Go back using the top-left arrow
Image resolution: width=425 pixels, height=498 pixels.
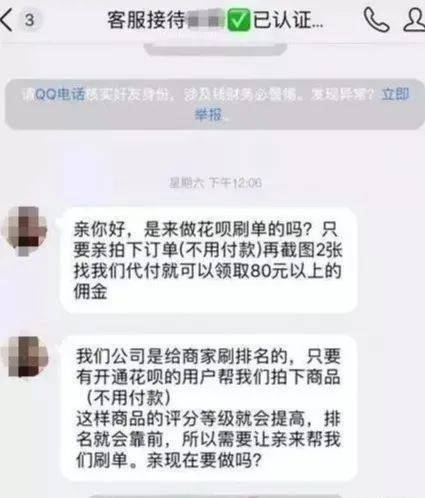pyautogui.click(x=7, y=20)
